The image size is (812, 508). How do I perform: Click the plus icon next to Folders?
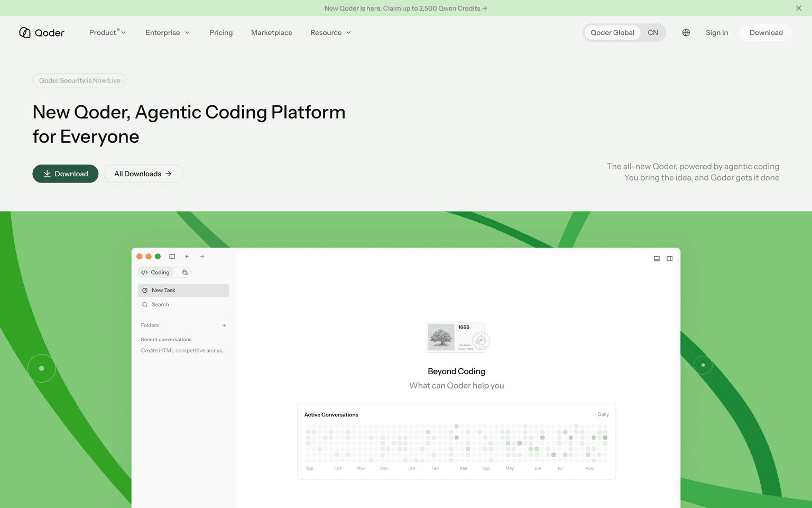click(224, 325)
